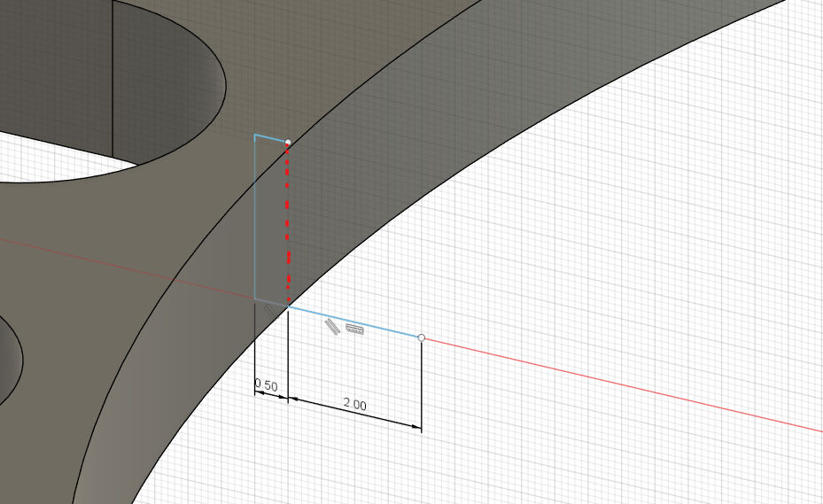Image resolution: width=823 pixels, height=504 pixels.
Task: Pick the parallel constraint icon above the 0.50 dimension
Action: (271, 310)
